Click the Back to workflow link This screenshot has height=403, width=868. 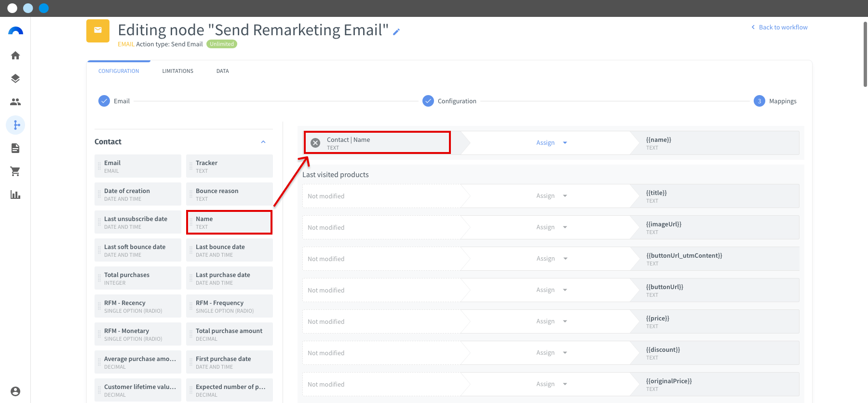[x=779, y=28]
